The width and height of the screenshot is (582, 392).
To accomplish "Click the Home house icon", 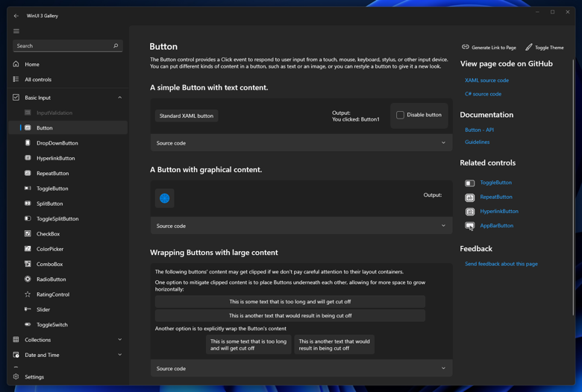I will tap(16, 64).
